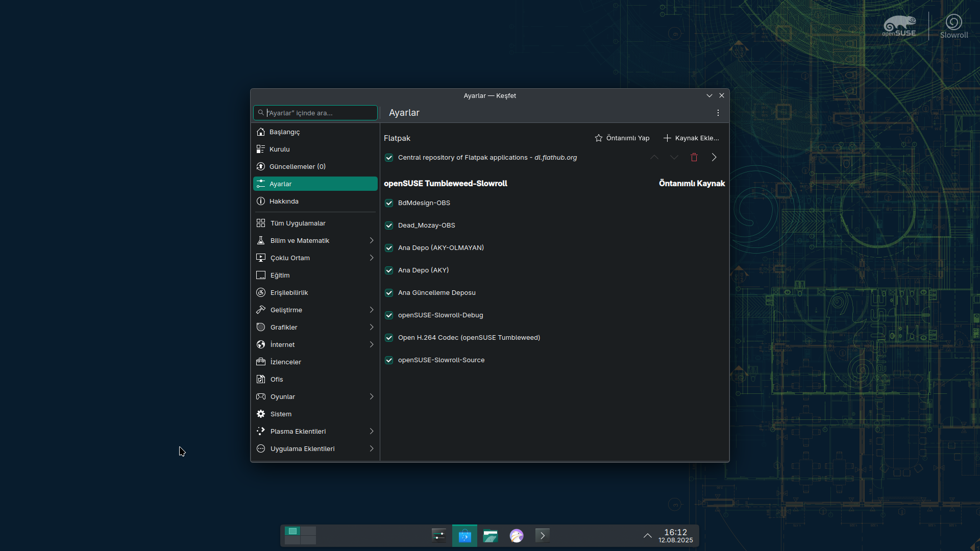This screenshot has height=551, width=980.
Task: Toggle Ana Depo (AKY-OLMAYAN) checkbox
Action: [x=389, y=248]
